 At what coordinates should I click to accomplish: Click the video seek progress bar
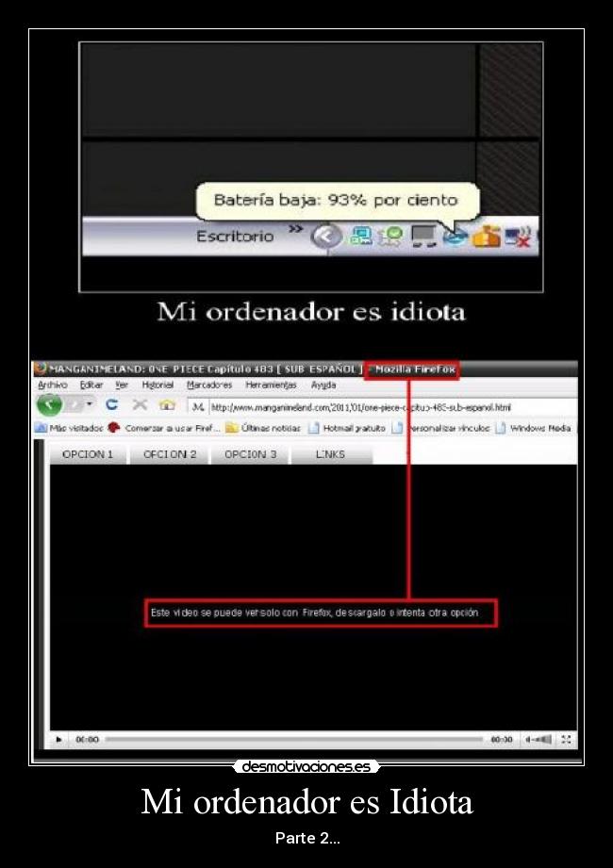tap(294, 739)
